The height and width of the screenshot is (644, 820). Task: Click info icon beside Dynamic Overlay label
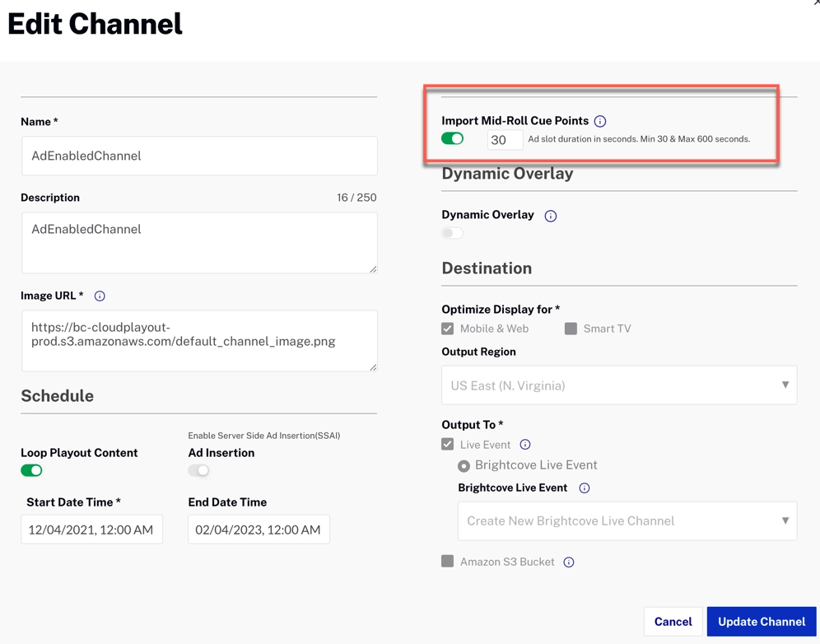[551, 216]
